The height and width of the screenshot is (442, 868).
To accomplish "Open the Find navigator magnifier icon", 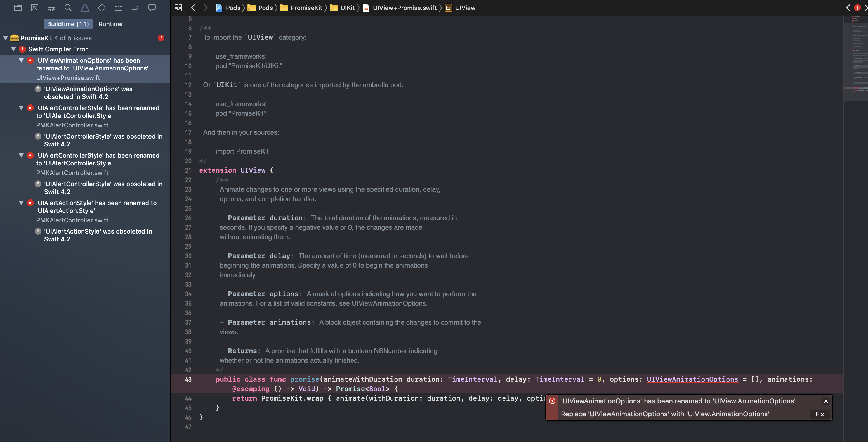I will 68,8.
